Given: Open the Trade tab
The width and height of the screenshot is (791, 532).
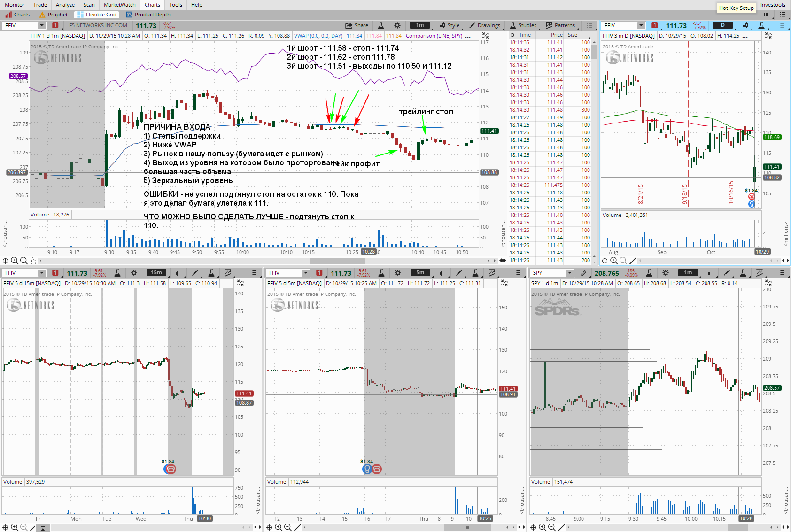Looking at the screenshot, I should [40, 5].
